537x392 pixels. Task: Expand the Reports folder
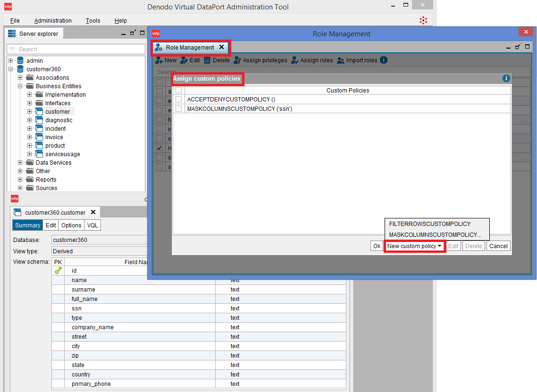pos(20,179)
